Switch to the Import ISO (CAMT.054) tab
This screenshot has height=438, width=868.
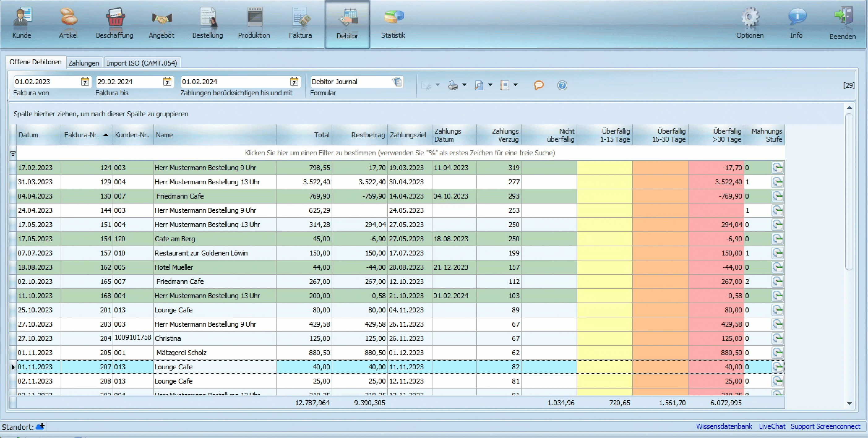tap(142, 62)
